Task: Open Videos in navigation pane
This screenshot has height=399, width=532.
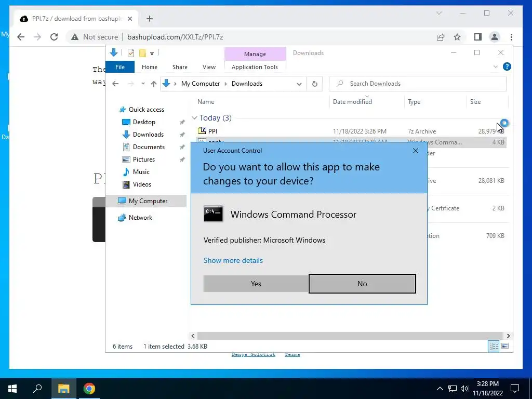Action: coord(142,184)
